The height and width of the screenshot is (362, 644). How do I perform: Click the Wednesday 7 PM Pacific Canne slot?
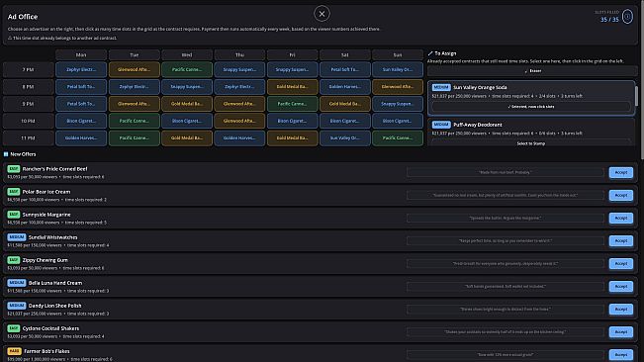(187, 70)
